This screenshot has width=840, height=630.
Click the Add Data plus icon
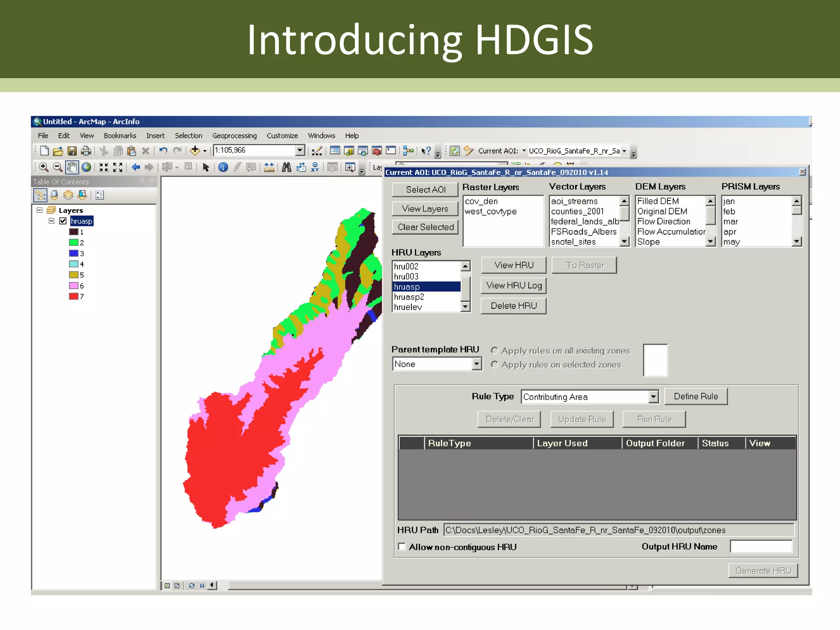(x=195, y=151)
